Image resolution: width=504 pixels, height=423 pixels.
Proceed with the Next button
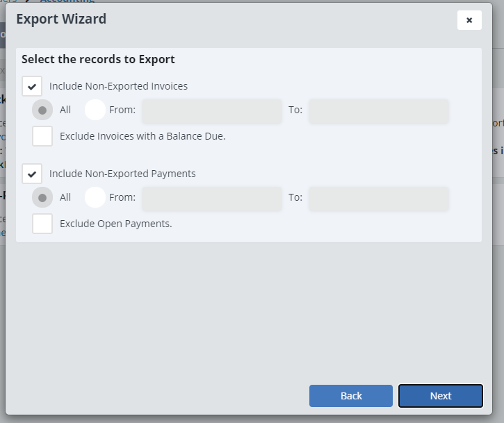(x=440, y=396)
